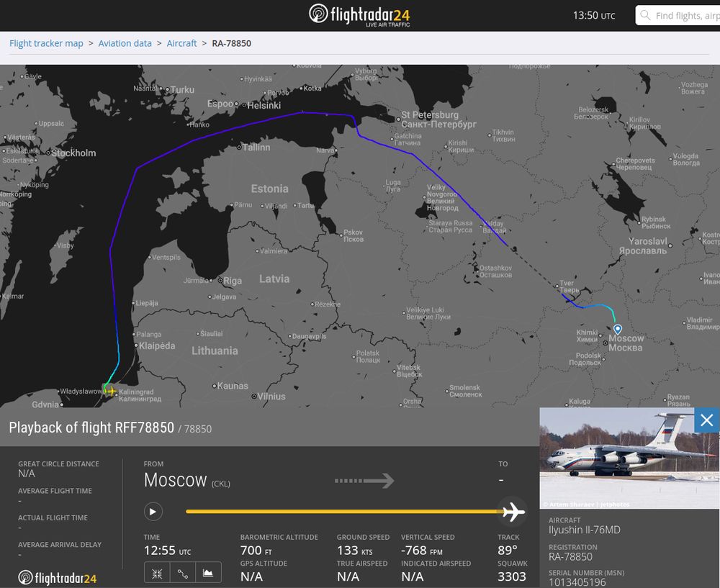Click the flight direction arrow graphic
Image resolution: width=720 pixels, height=588 pixels.
[364, 481]
